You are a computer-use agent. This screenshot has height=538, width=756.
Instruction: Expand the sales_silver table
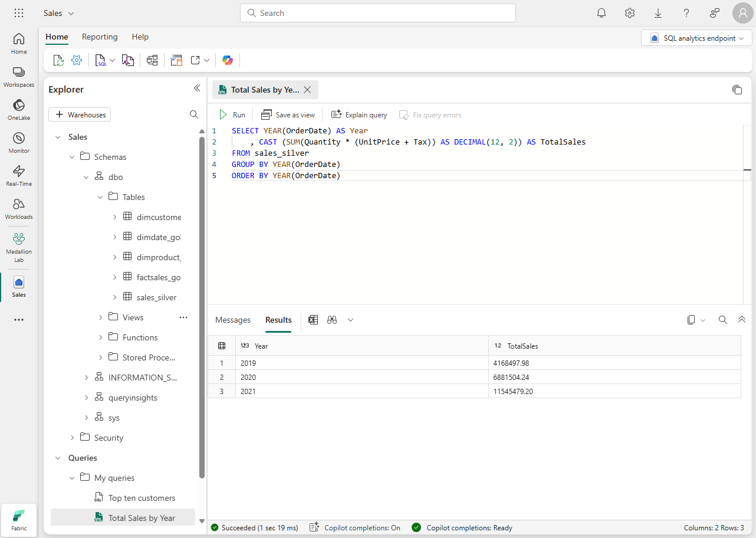coord(114,297)
